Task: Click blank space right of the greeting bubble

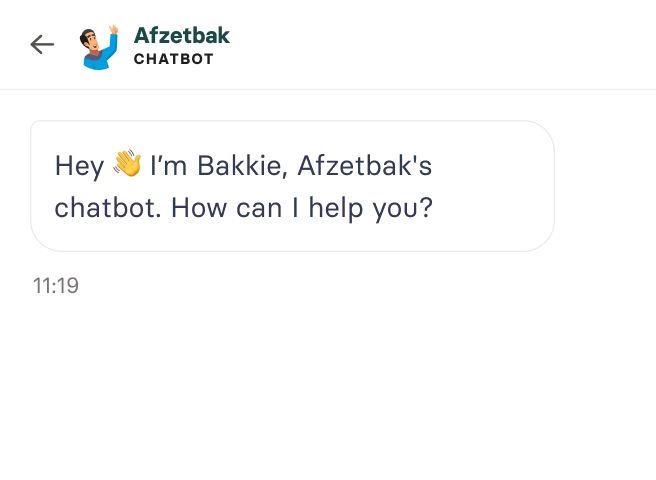Action: tap(605, 186)
